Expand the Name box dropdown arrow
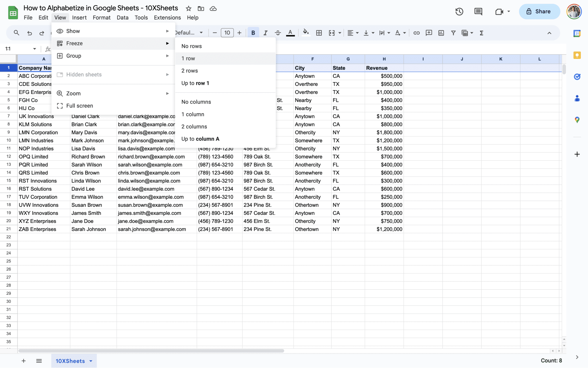Viewport: 588px width, 368px height. (x=34, y=49)
